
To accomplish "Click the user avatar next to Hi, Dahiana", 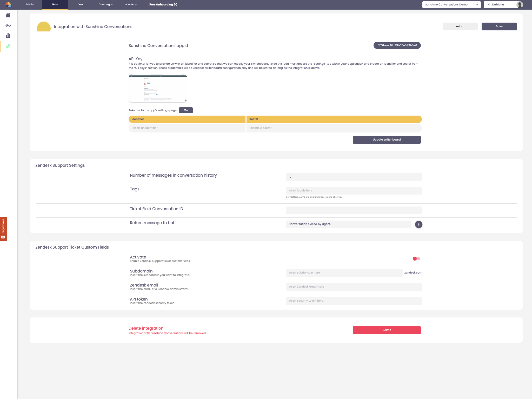I will pos(520,4).
